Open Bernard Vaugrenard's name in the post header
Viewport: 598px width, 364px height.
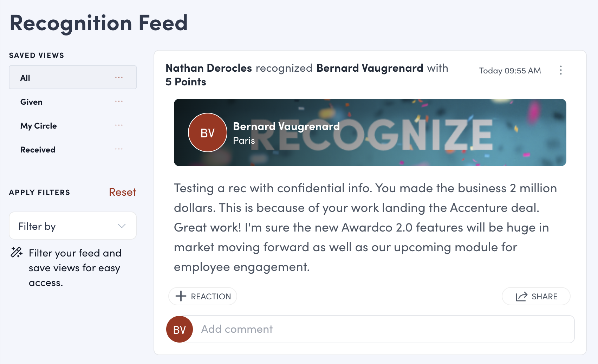point(370,68)
